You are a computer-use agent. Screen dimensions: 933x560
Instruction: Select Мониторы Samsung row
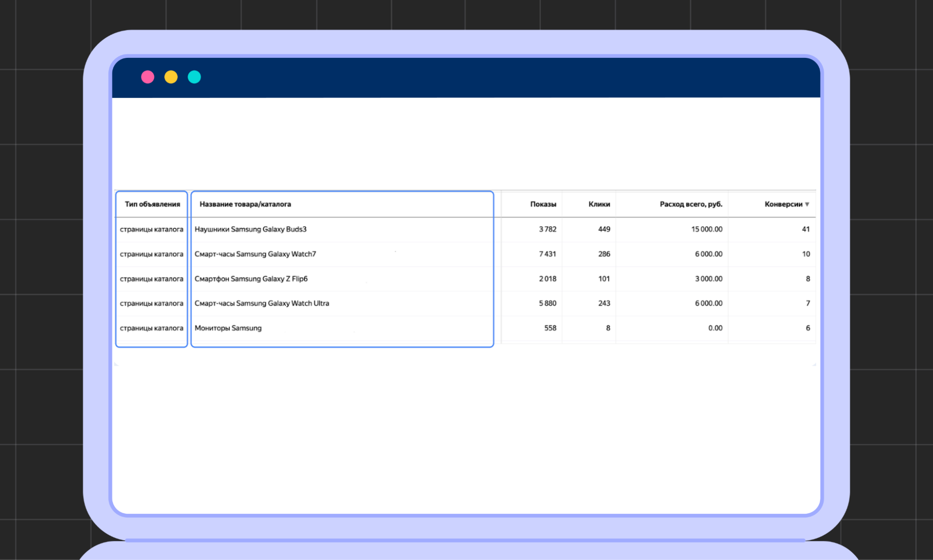(228, 328)
